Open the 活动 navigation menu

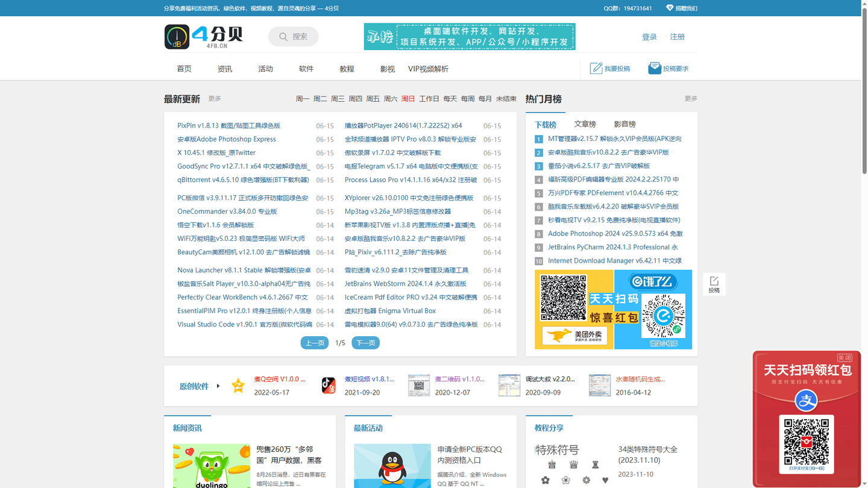(266, 69)
